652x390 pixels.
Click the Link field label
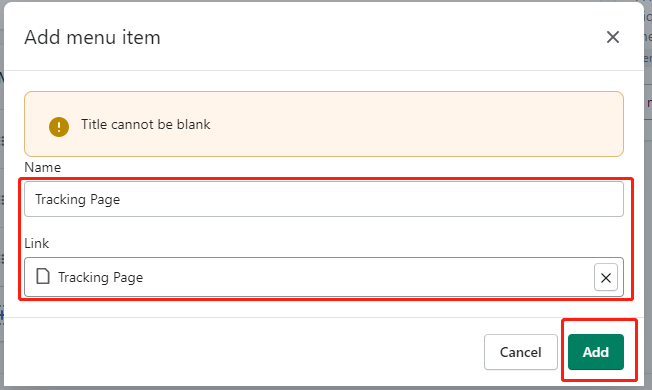pos(37,243)
